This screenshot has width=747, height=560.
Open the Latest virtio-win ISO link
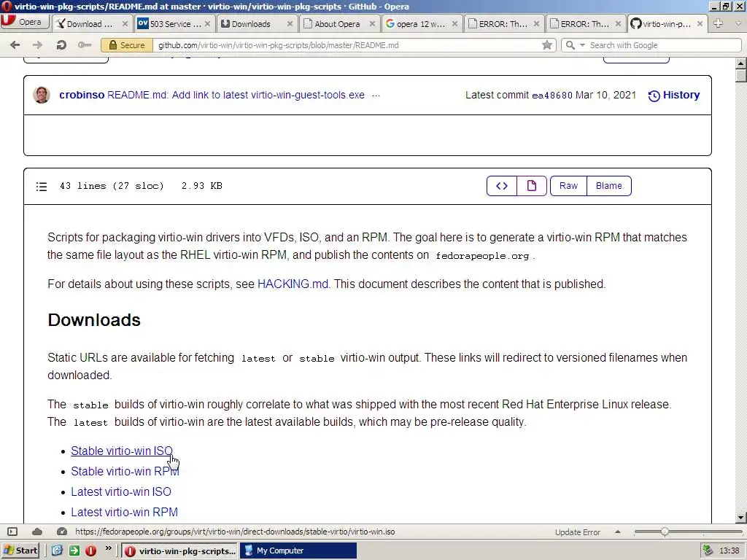pyautogui.click(x=121, y=492)
